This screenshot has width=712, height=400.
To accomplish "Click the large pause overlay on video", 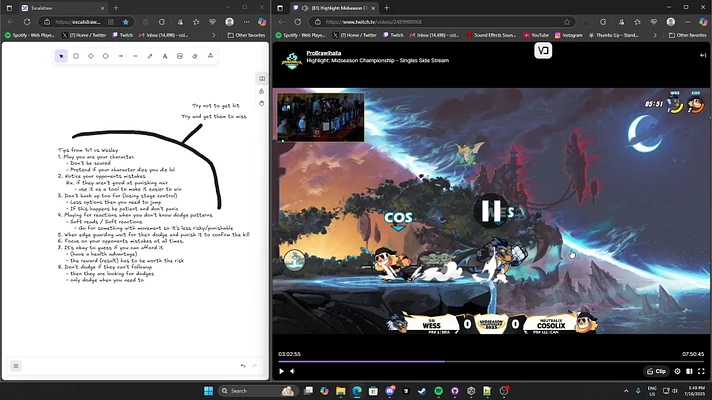I will [491, 211].
